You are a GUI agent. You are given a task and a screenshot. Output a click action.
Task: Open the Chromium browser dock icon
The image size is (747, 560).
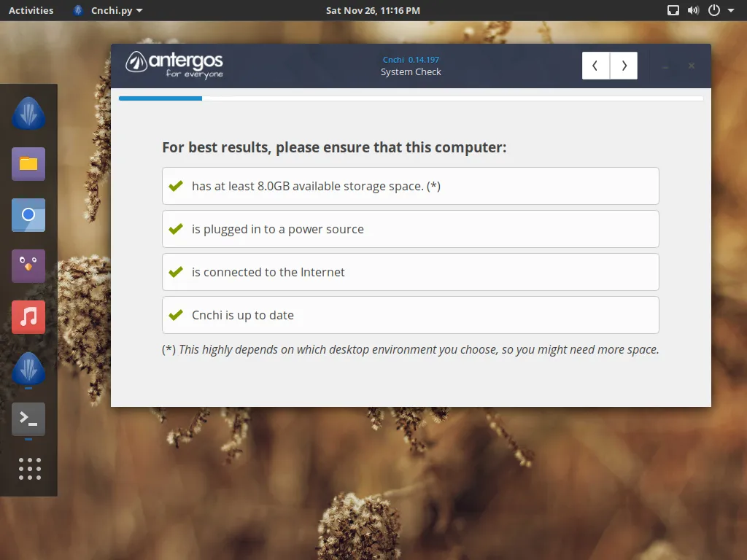tap(28, 215)
